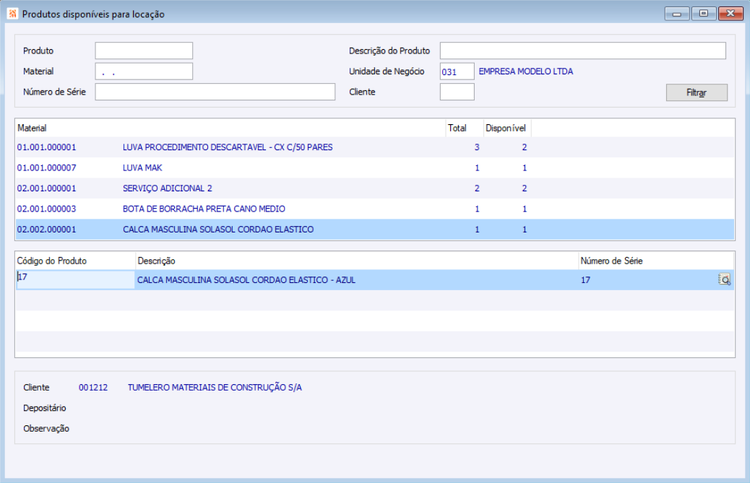The height and width of the screenshot is (483, 750).
Task: Click the Filtrar button
Action: click(696, 92)
